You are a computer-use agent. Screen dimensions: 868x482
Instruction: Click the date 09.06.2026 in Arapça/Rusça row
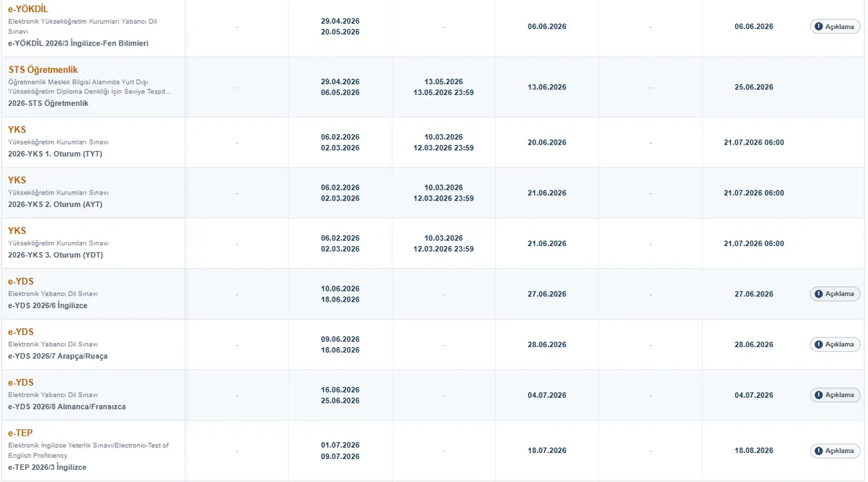340,339
